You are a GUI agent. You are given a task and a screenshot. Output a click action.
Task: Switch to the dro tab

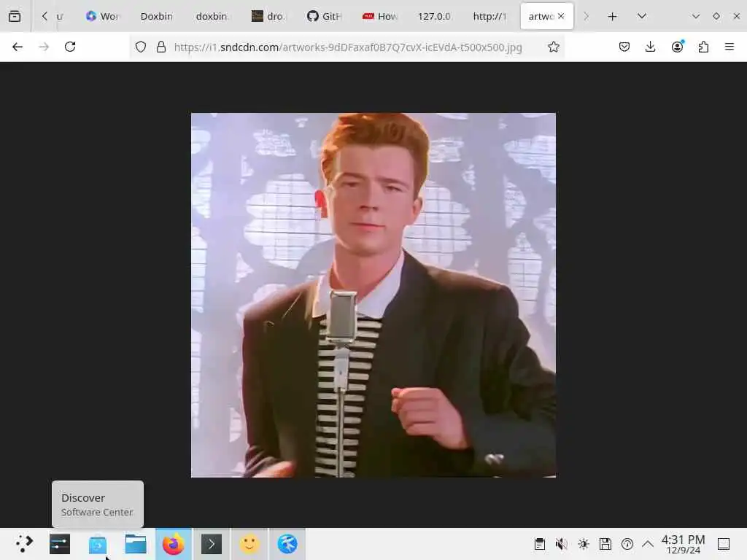[268, 16]
